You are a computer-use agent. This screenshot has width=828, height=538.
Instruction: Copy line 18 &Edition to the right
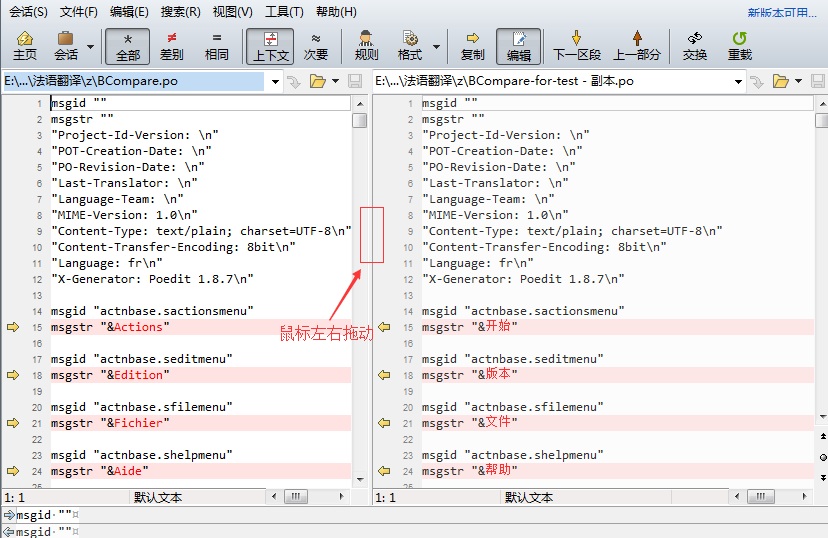pos(13,375)
